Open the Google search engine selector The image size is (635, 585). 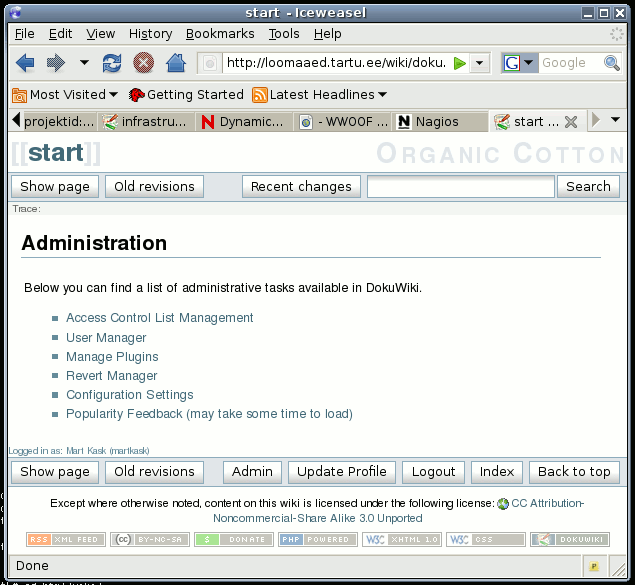[519, 63]
